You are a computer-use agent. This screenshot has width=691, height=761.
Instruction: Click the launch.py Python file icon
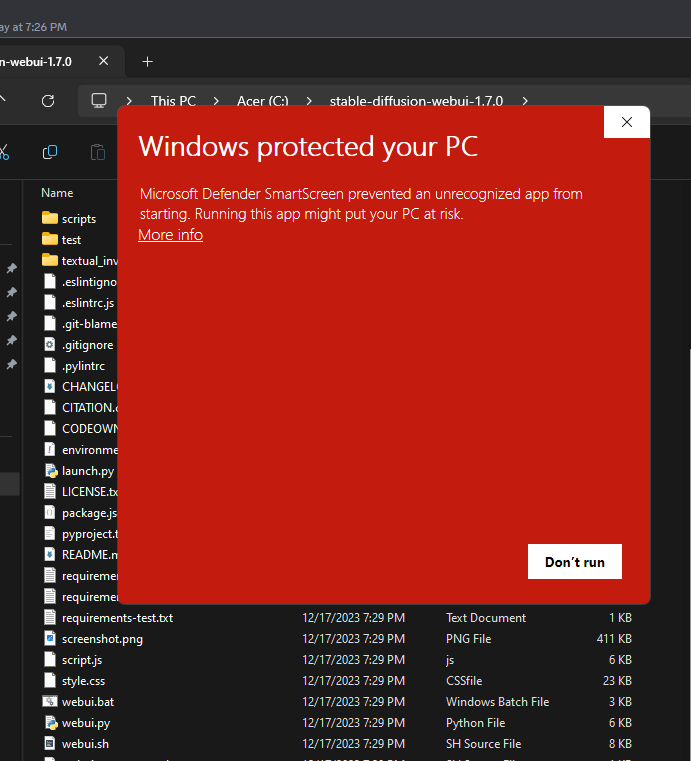(51, 470)
